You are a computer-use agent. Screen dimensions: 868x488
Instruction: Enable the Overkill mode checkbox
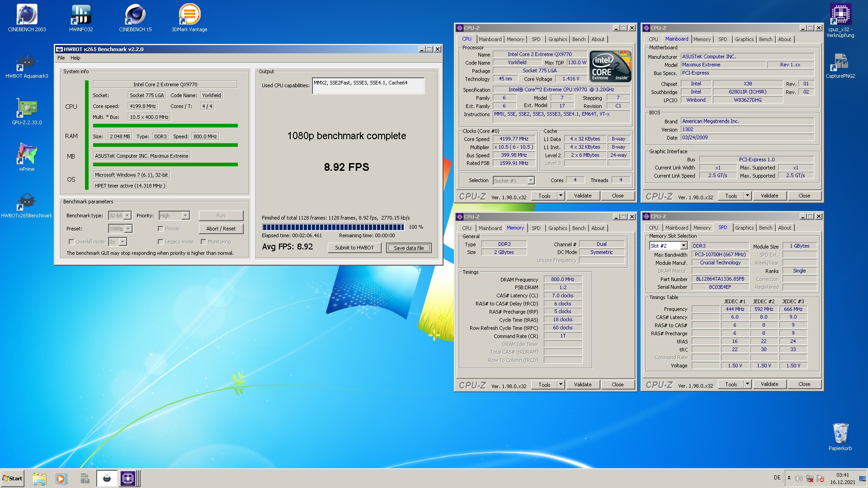tap(71, 242)
